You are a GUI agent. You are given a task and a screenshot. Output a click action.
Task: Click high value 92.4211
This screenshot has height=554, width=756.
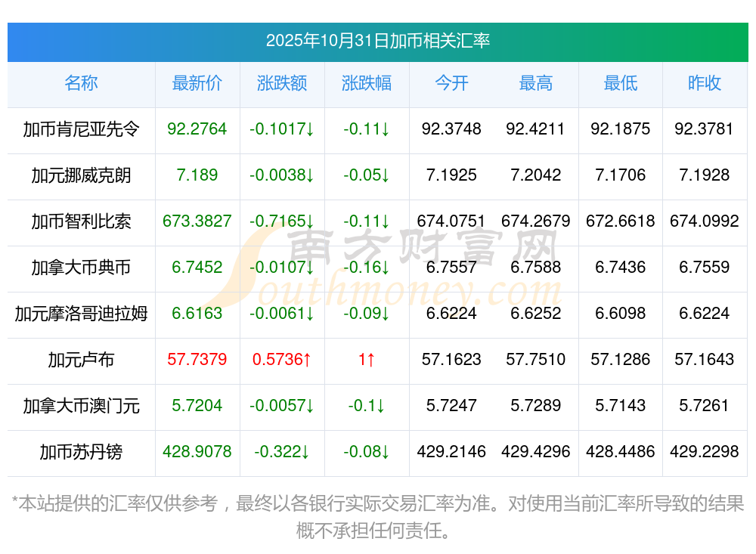point(536,128)
